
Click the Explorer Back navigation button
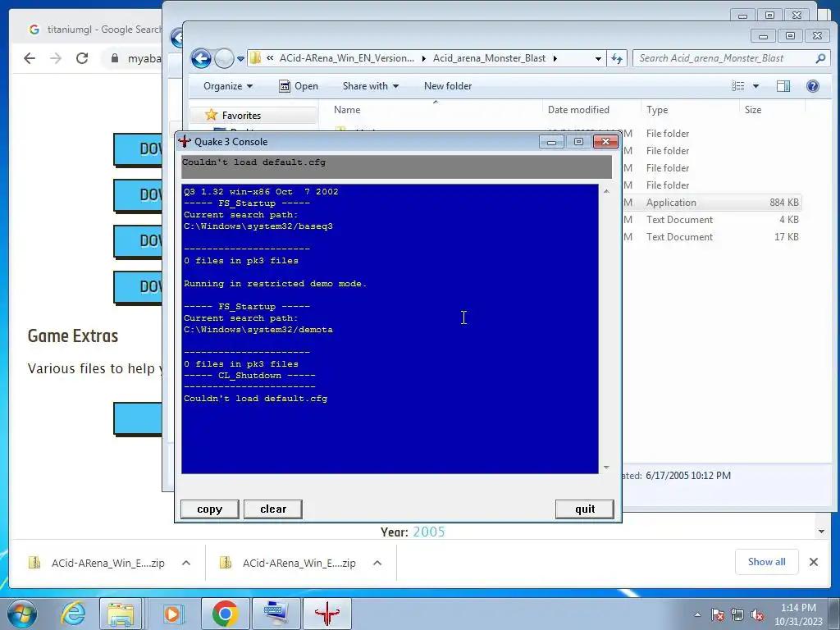(202, 58)
